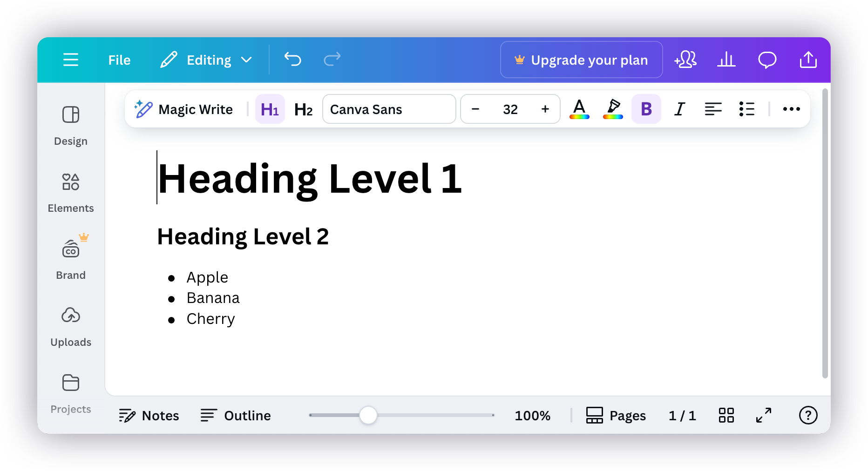
Task: Open the Uploads panel
Action: point(70,324)
